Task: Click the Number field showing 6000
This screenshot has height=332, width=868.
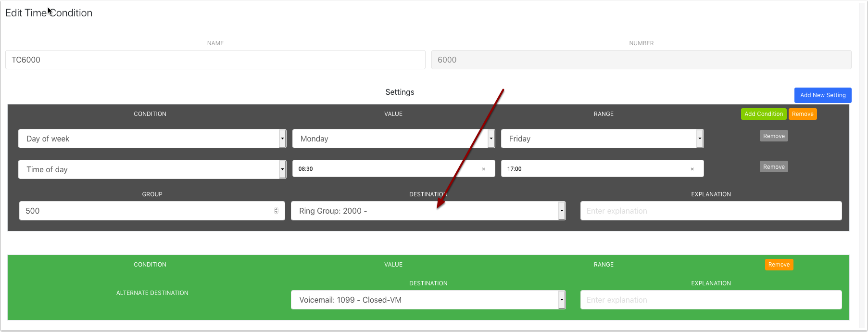Action: click(641, 60)
